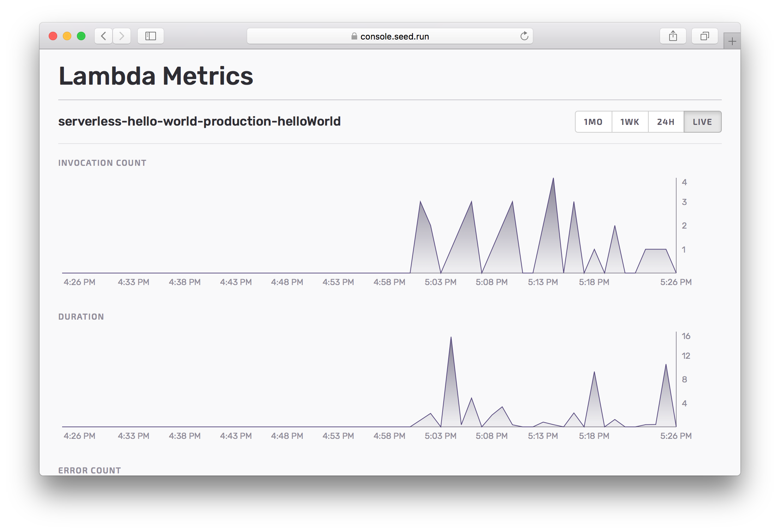Click the show tab overview icon
This screenshot has width=780, height=532.
704,36
